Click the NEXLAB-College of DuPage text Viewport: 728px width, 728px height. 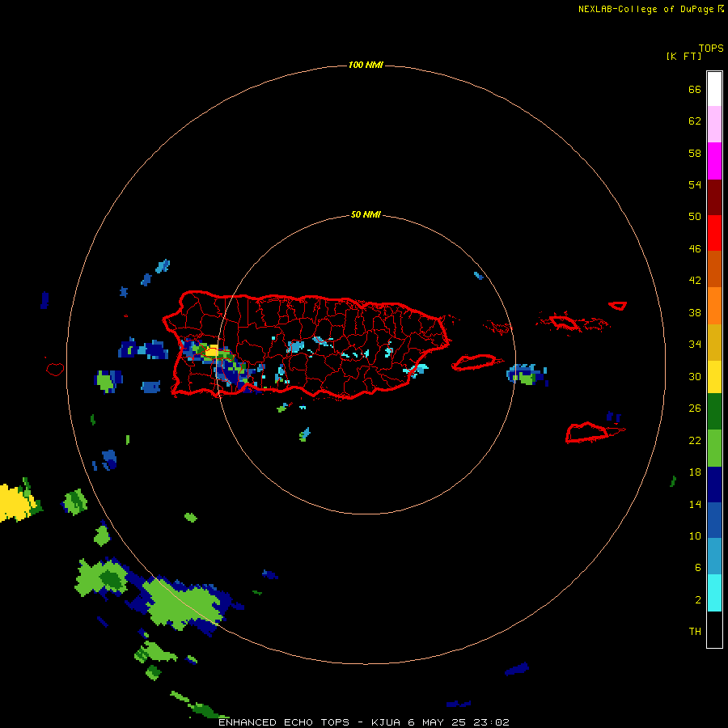pyautogui.click(x=645, y=9)
